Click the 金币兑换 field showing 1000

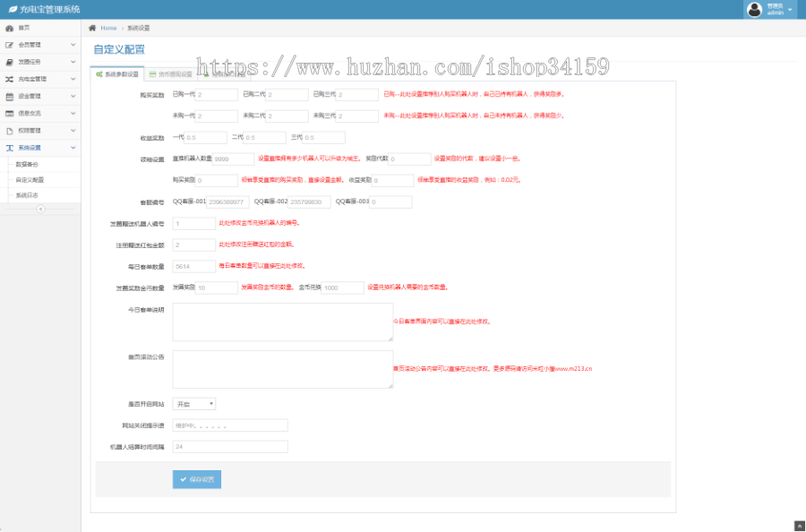click(x=343, y=287)
